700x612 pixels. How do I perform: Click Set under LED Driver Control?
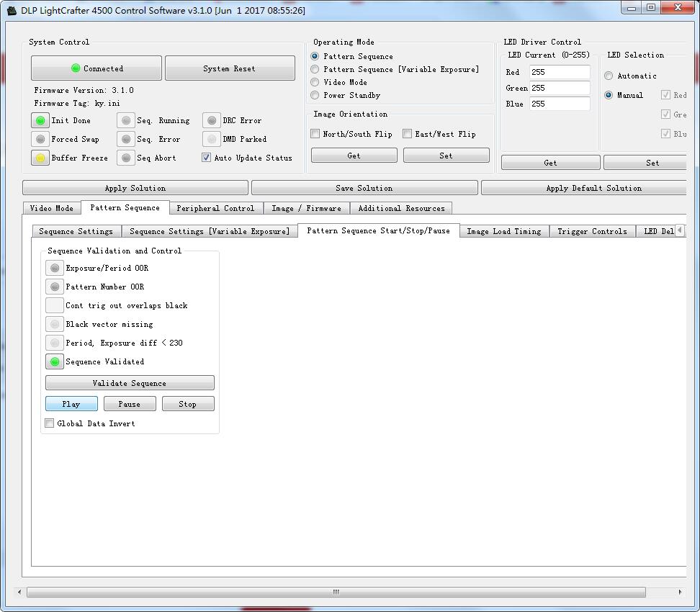(x=645, y=163)
